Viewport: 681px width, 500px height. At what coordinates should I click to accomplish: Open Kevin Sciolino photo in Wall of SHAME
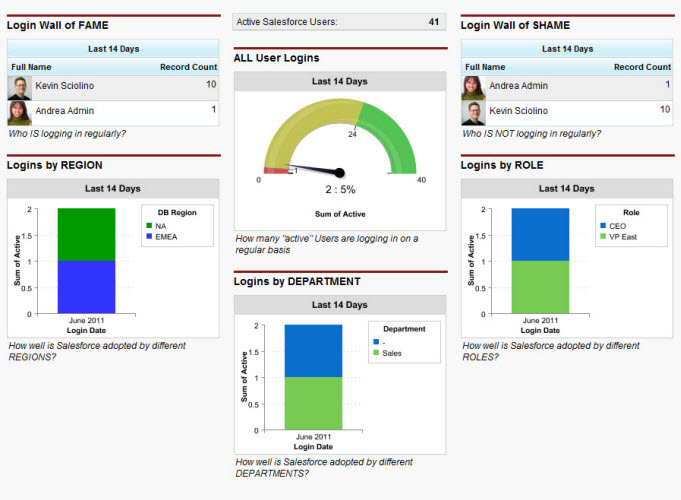point(473,113)
